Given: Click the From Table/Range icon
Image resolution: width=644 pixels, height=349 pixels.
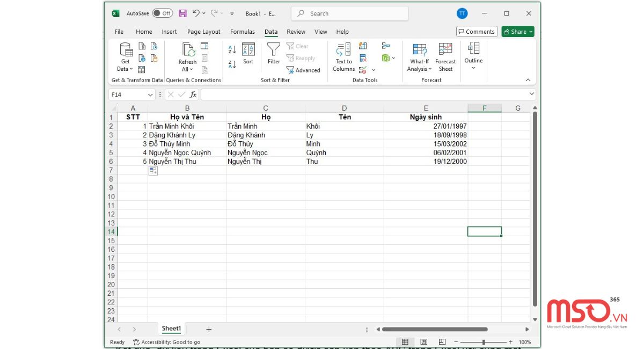Looking at the screenshot, I should [142, 70].
